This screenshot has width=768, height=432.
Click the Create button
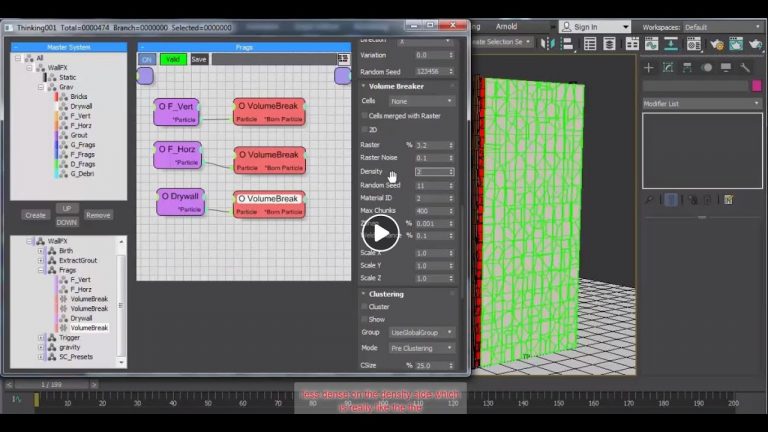(x=35, y=215)
